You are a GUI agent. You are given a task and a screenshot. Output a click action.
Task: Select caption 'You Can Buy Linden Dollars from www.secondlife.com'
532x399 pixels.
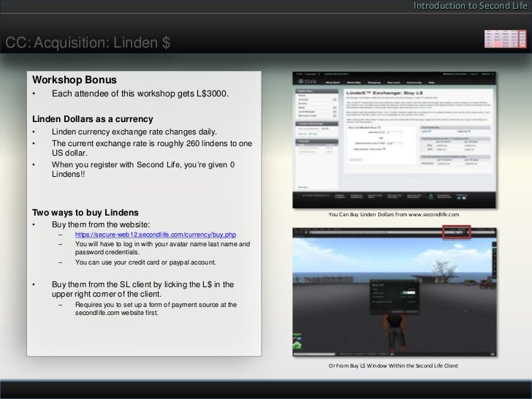[x=394, y=214]
